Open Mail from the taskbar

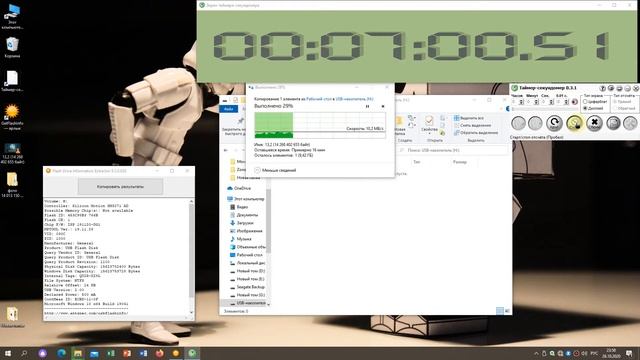pyautogui.click(x=94, y=353)
